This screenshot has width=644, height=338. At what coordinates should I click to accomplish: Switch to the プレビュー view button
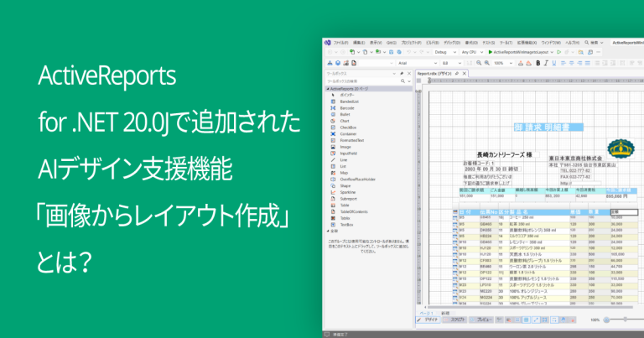481,320
